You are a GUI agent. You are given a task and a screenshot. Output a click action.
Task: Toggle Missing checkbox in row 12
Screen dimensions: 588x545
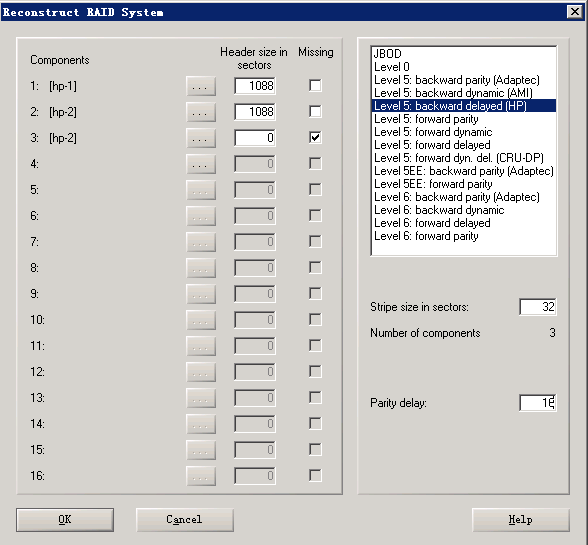[315, 371]
